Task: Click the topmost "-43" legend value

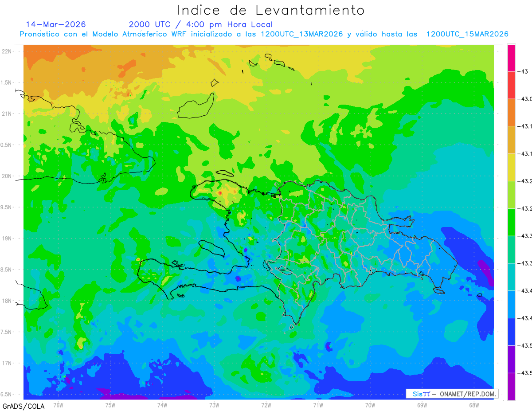Action: pyautogui.click(x=524, y=71)
